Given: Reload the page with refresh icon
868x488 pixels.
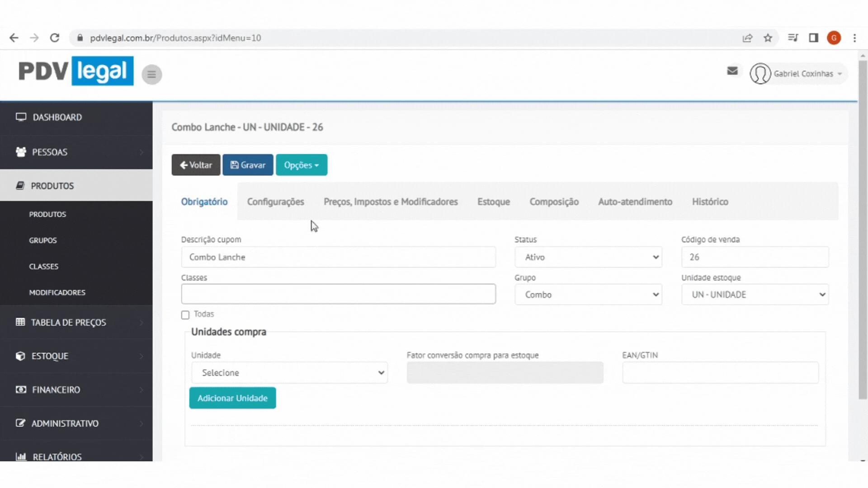Looking at the screenshot, I should click(x=55, y=38).
